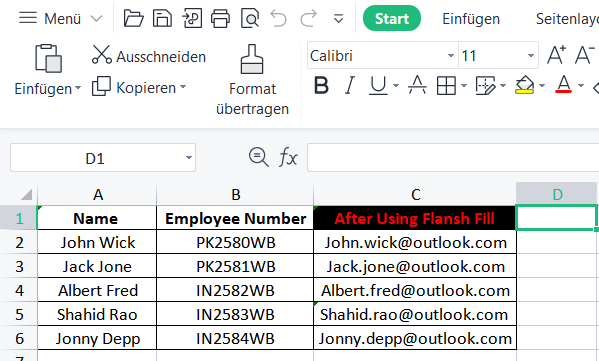The image size is (599, 361).
Task: Select column D header
Action: (x=557, y=194)
